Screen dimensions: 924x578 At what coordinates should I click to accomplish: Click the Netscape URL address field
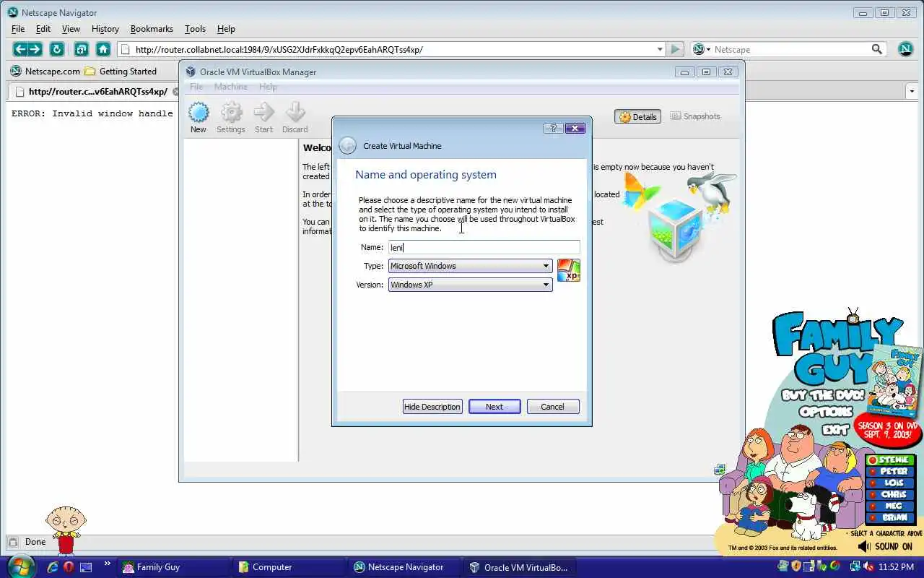coord(390,49)
